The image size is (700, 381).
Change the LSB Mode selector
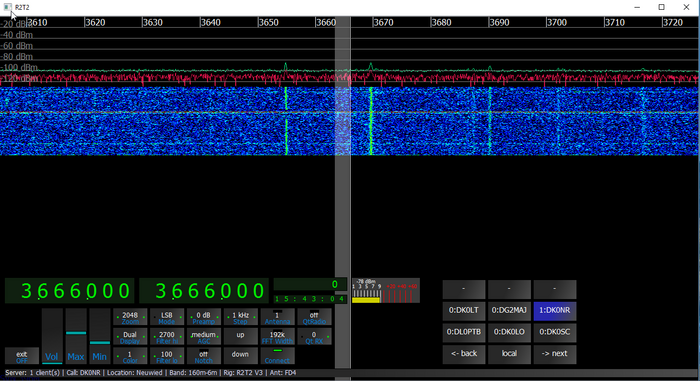[x=167, y=317]
